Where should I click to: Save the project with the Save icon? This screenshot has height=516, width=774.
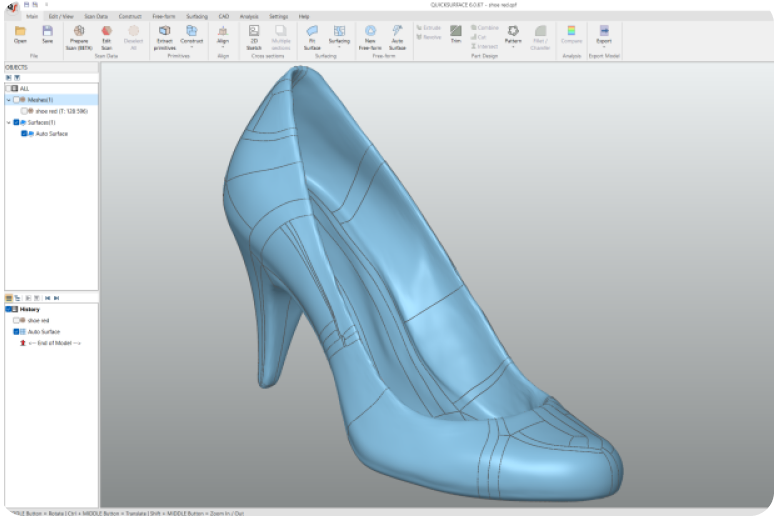coord(47,32)
